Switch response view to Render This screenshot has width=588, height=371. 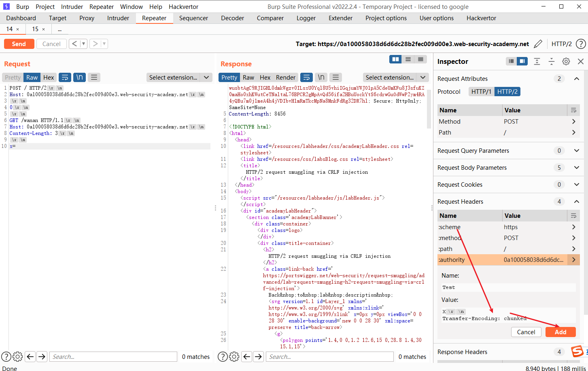click(x=286, y=77)
